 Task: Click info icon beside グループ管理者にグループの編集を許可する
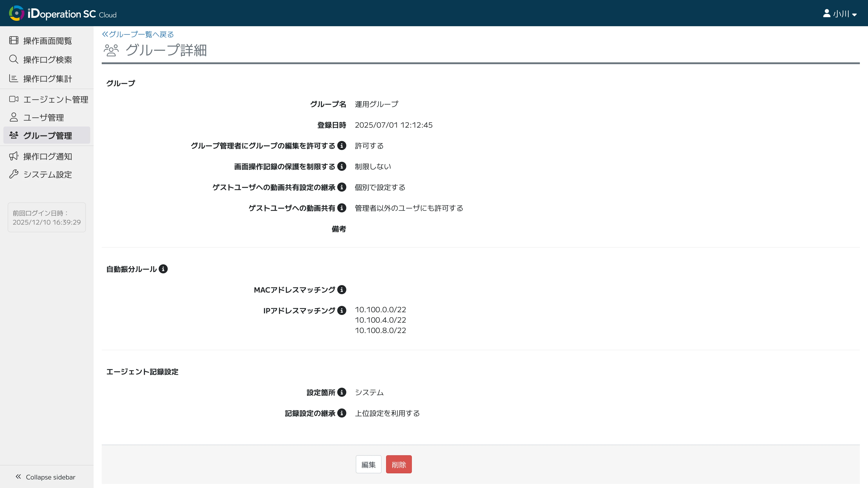tap(342, 145)
